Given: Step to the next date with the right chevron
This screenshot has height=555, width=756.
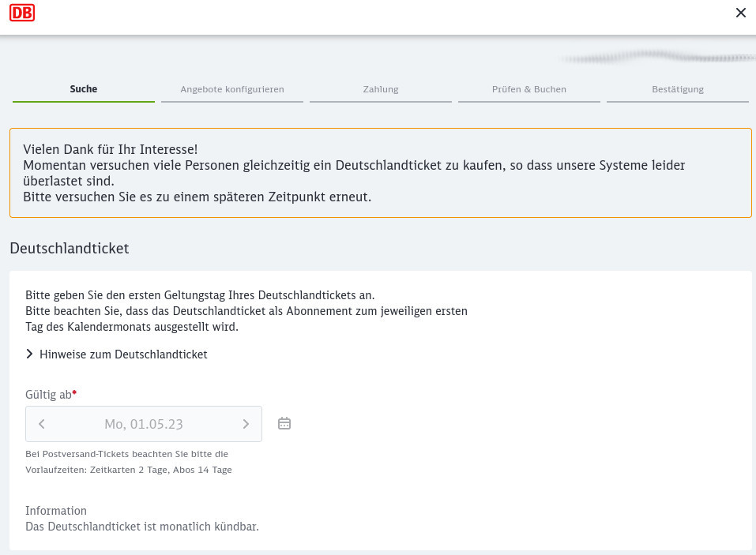Looking at the screenshot, I should click(246, 423).
